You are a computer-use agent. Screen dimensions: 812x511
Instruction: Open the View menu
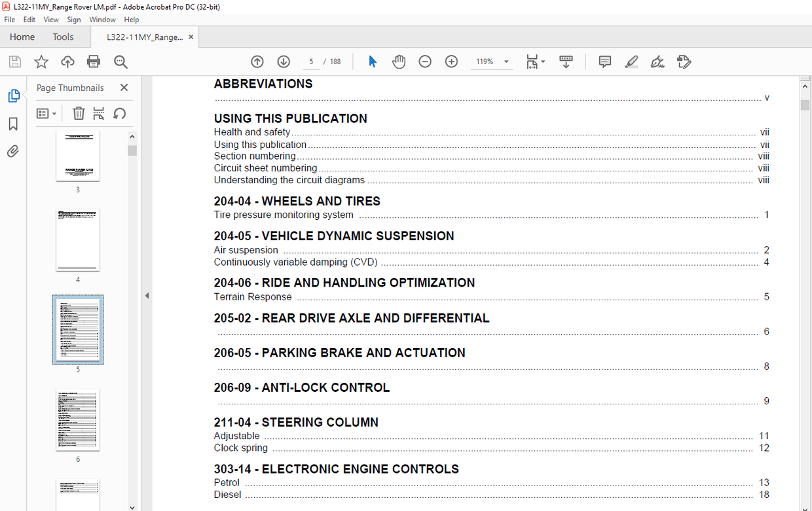tap(51, 19)
